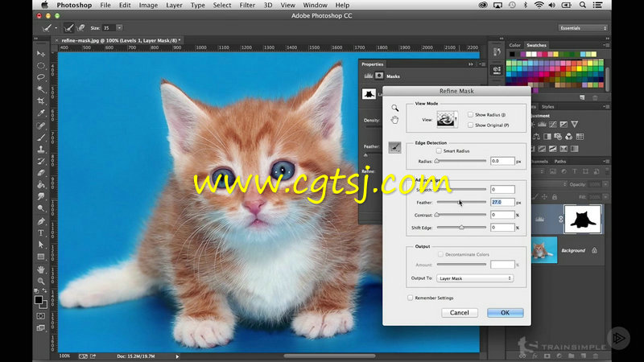This screenshot has height=362, width=644.
Task: Click the Zoom tool in Refine Mask dialog
Action: (x=394, y=108)
